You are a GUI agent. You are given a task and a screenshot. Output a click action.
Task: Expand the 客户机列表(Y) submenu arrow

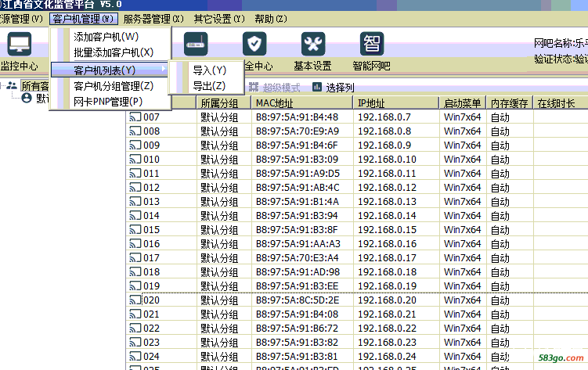click(163, 70)
